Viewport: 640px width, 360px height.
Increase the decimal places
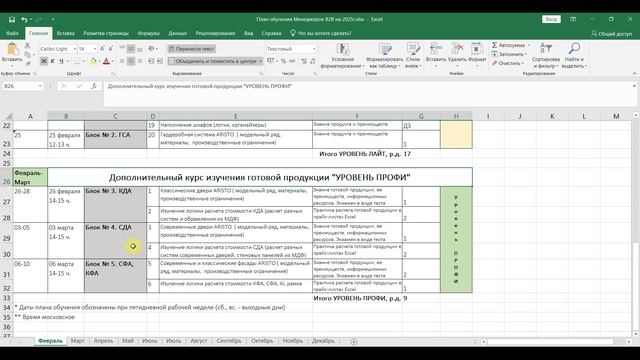coord(304,61)
